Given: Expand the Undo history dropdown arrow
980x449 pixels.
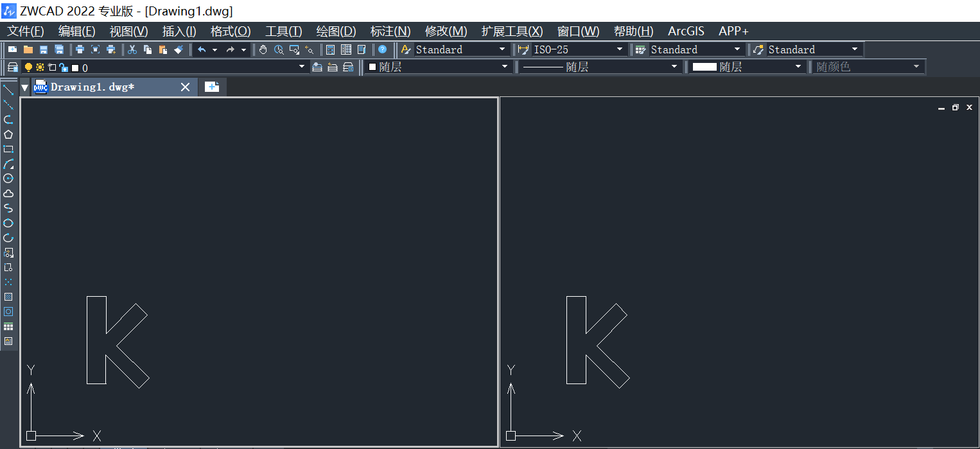Looking at the screenshot, I should coord(214,49).
